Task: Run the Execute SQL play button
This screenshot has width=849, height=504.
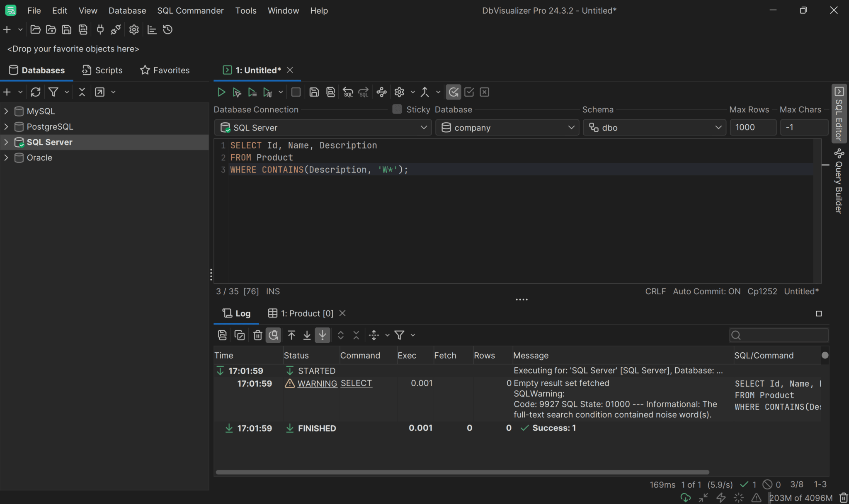Action: point(221,92)
